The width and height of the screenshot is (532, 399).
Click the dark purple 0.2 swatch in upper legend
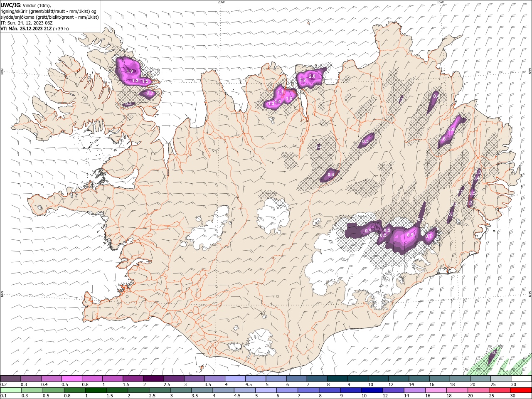pyautogui.click(x=10, y=379)
